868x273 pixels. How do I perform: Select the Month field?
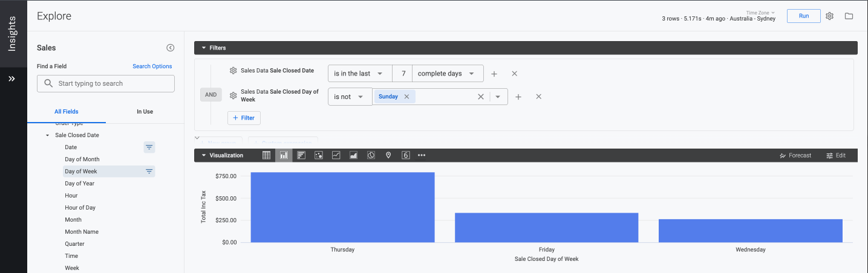[x=73, y=220]
